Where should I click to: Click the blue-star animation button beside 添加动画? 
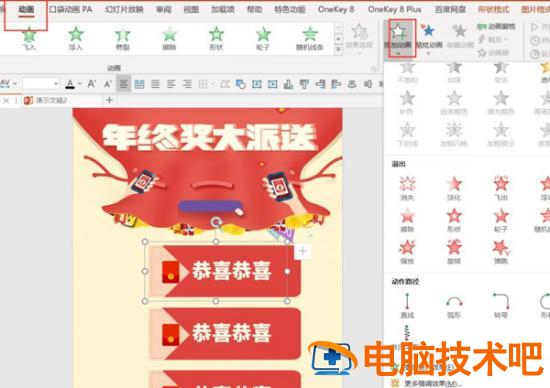429,38
